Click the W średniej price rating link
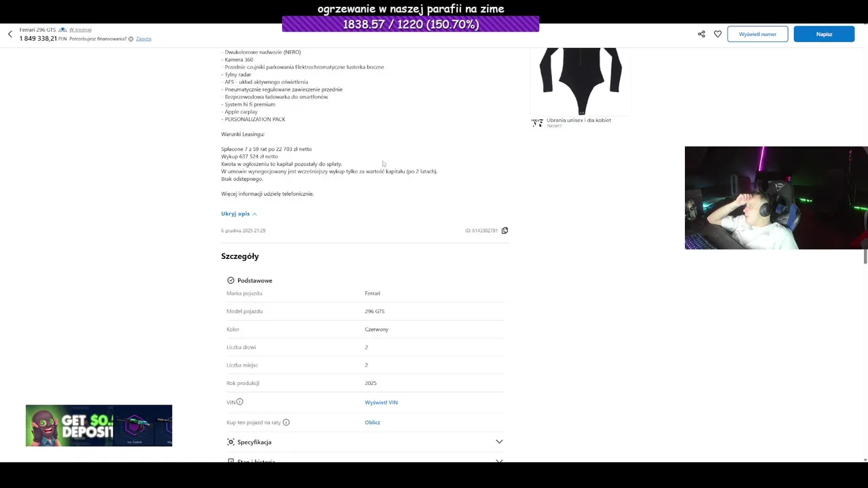 80,30
